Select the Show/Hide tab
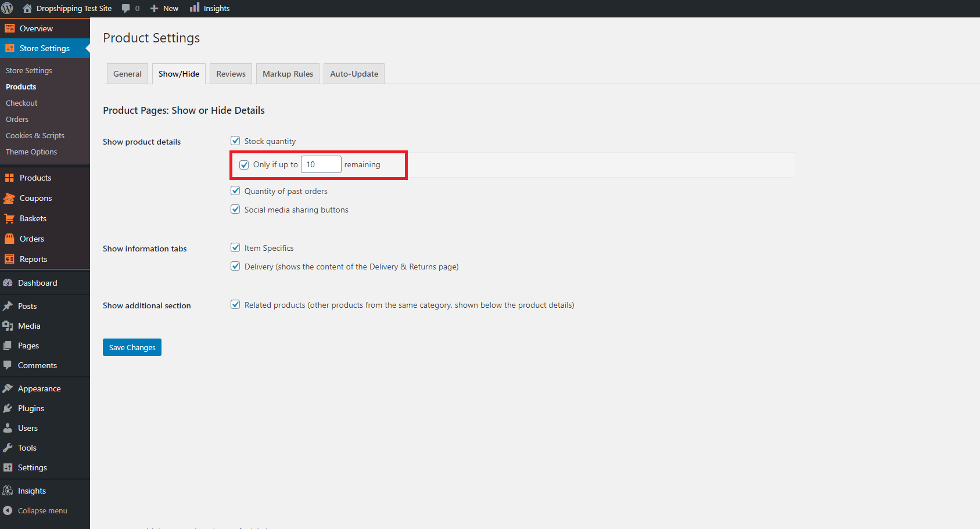 179,74
